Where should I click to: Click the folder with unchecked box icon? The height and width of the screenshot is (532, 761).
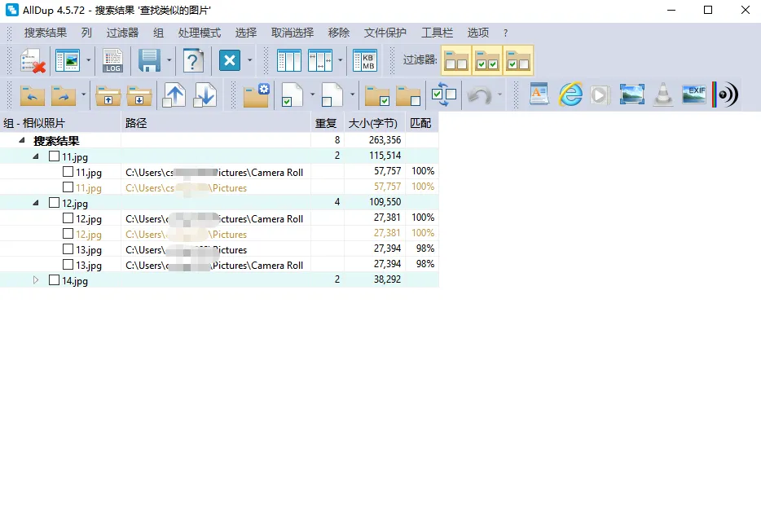tap(408, 95)
